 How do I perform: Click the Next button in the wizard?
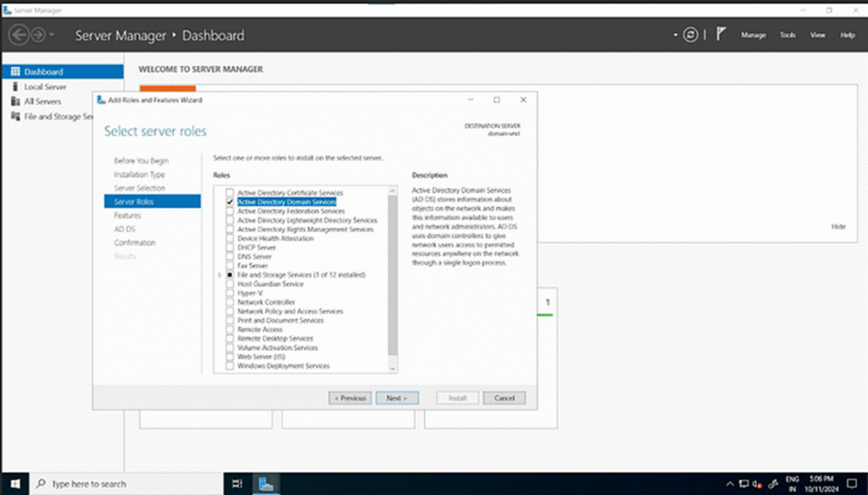pyautogui.click(x=397, y=398)
